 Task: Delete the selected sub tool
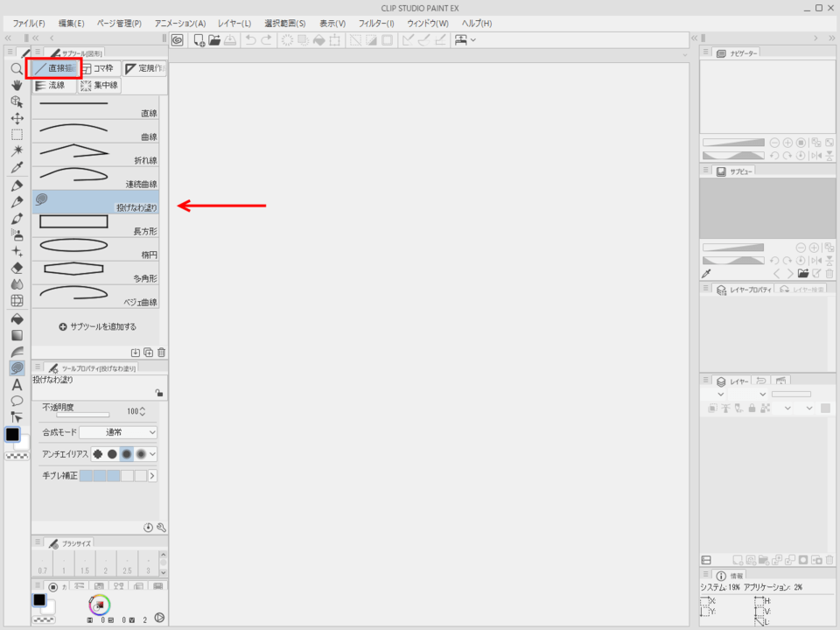tap(161, 353)
